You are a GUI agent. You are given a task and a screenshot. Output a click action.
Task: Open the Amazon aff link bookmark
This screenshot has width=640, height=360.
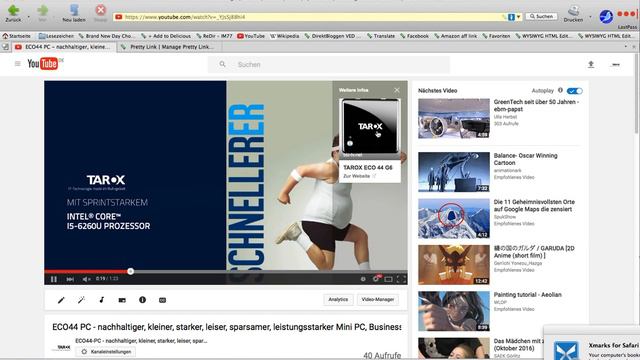click(455, 36)
